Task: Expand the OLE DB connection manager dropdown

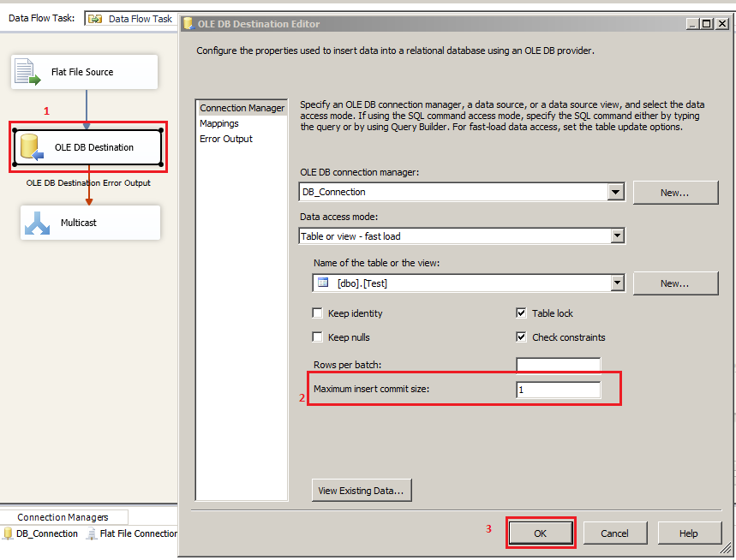Action: click(615, 192)
